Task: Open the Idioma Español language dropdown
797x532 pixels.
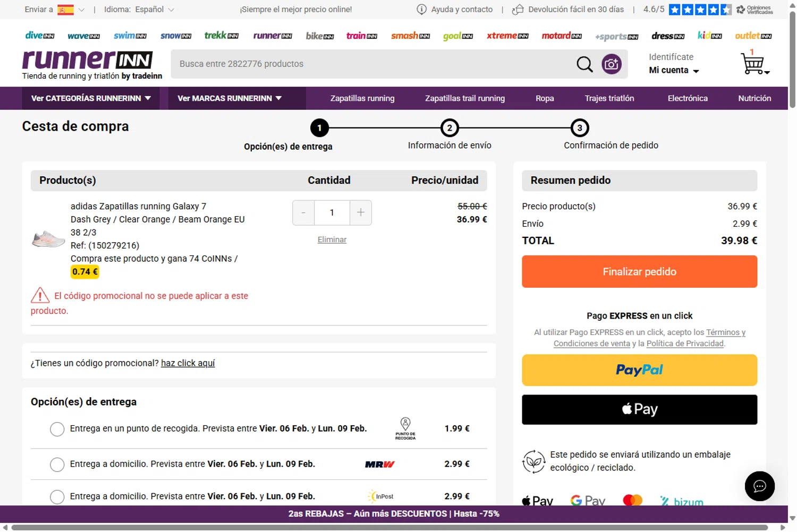Action: (x=139, y=10)
